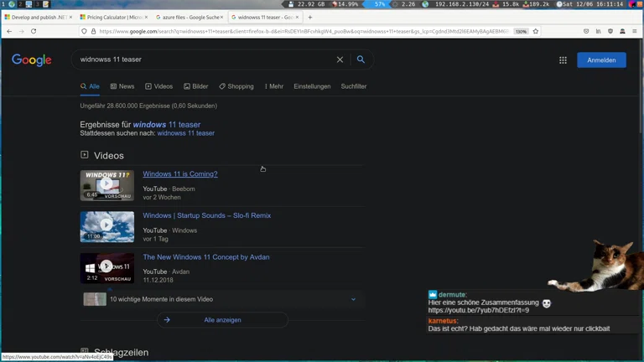Click the shield extension icon in the toolbar

610,31
